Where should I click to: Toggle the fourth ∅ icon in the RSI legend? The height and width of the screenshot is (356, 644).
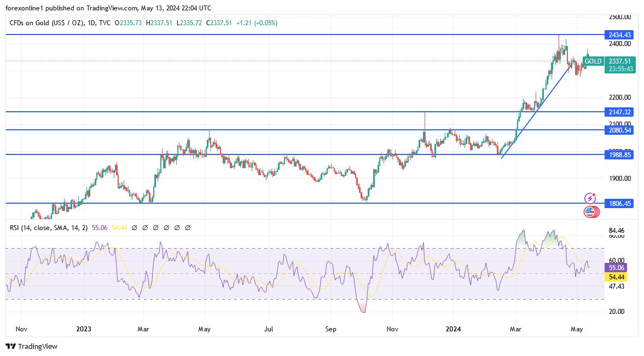(x=166, y=227)
